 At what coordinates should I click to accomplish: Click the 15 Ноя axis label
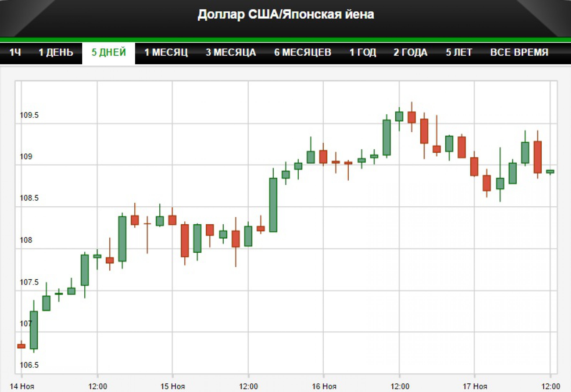tap(172, 386)
